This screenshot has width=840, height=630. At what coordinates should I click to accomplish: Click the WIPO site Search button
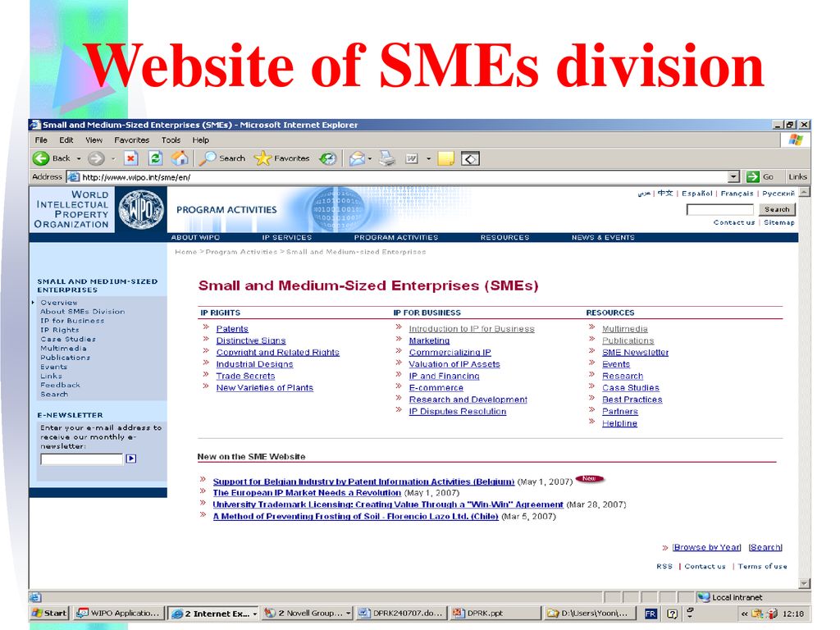(777, 209)
